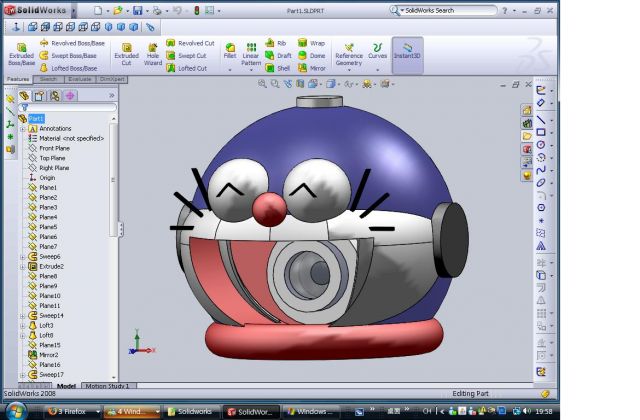
Task: Click the Extruded Boss/Base tool
Action: pyautogui.click(x=22, y=55)
